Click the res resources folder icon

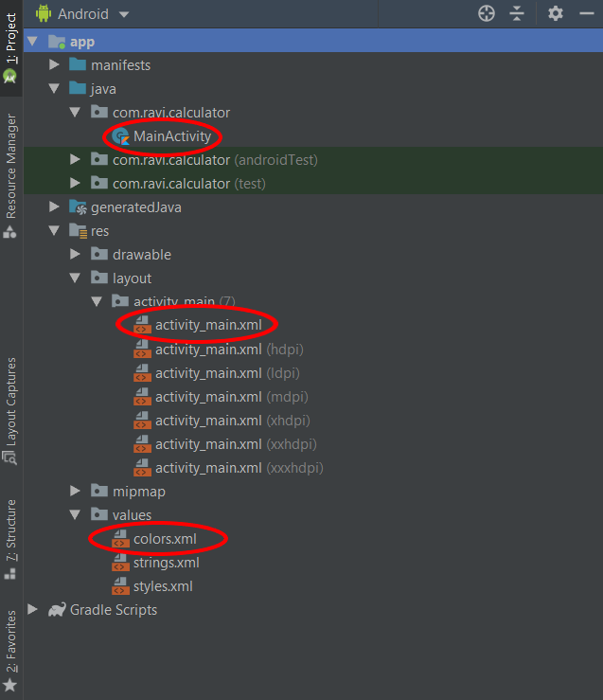coord(78,231)
